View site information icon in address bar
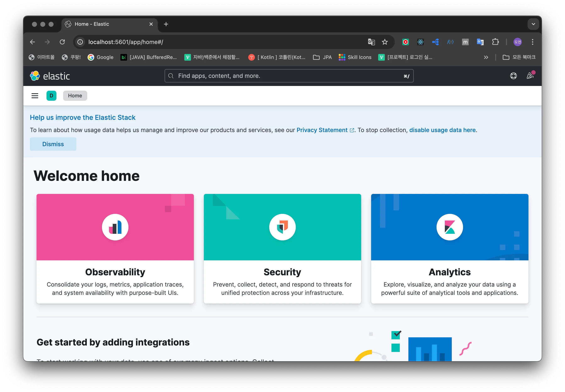The image size is (565, 392). tap(80, 42)
